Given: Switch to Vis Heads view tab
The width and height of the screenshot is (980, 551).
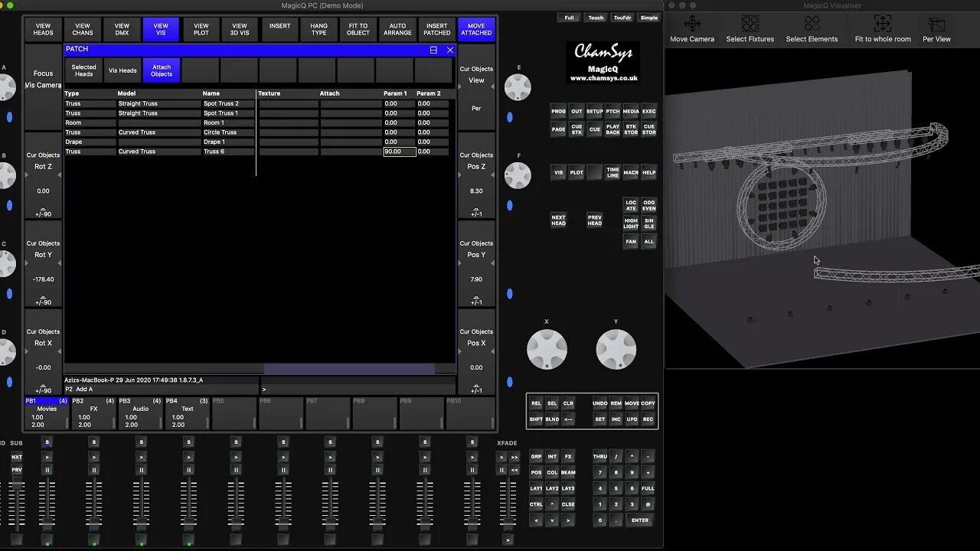Looking at the screenshot, I should point(122,70).
